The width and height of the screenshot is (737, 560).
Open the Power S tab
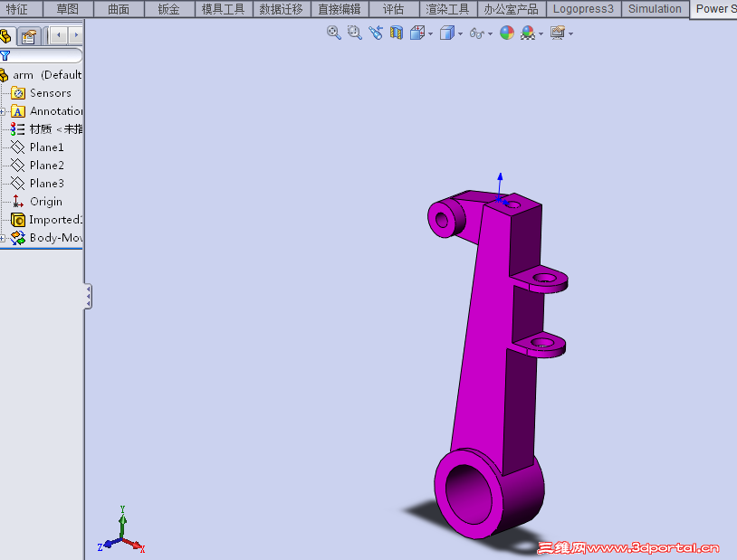tap(713, 9)
